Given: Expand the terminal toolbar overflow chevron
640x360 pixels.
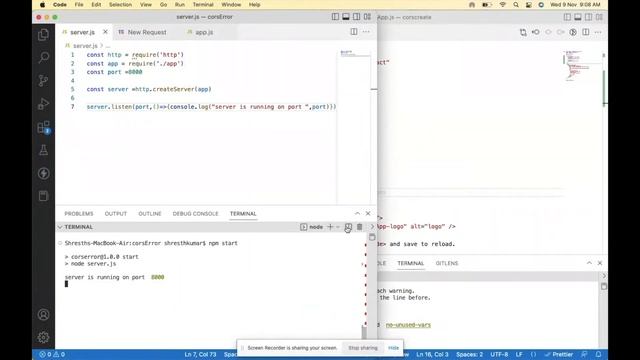Looking at the screenshot, I should tap(372, 227).
